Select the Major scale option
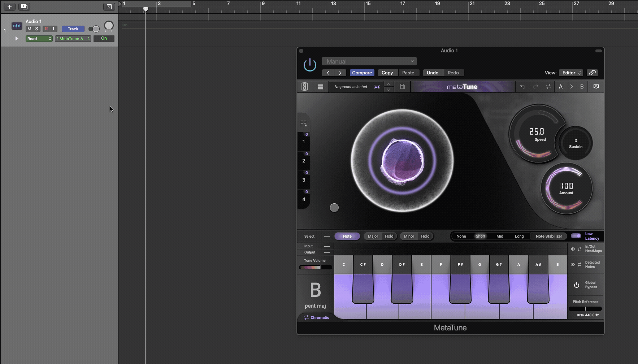 pyautogui.click(x=373, y=236)
